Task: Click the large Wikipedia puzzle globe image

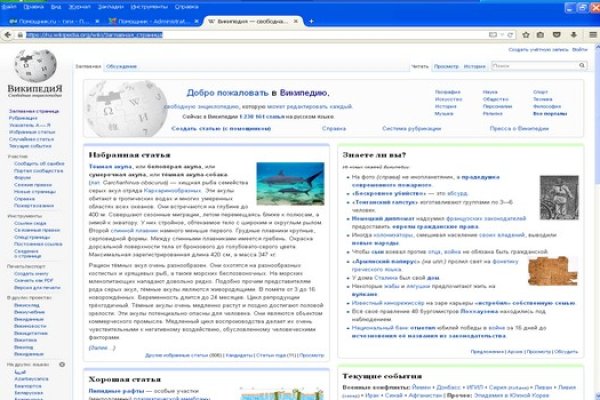Action: [126, 105]
